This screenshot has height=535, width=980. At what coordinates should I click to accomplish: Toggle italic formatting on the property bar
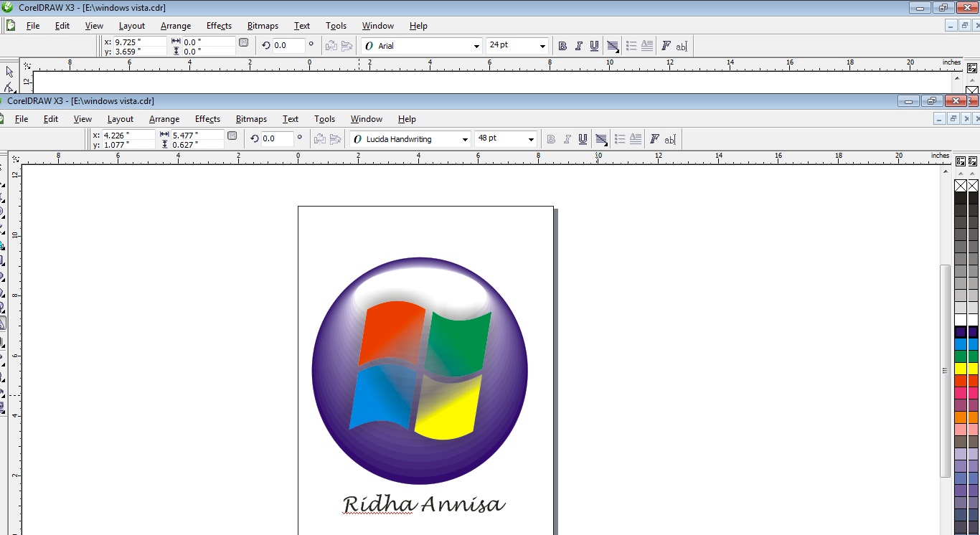click(567, 138)
